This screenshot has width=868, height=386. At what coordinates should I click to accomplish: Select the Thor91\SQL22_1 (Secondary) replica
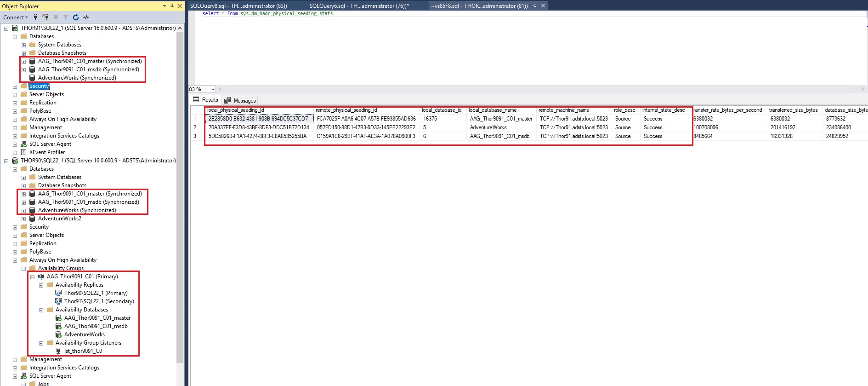[x=99, y=301]
